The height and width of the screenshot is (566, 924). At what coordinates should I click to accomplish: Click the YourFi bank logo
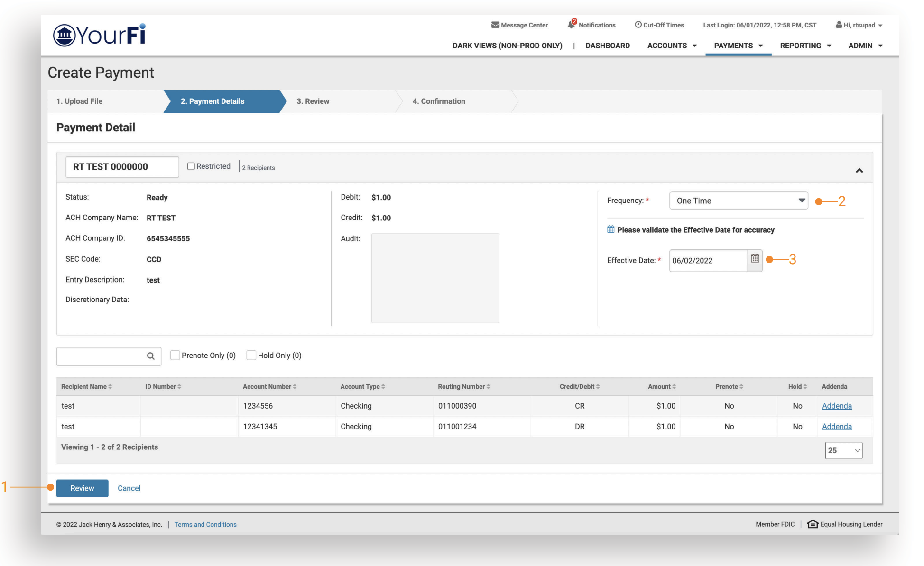(99, 35)
